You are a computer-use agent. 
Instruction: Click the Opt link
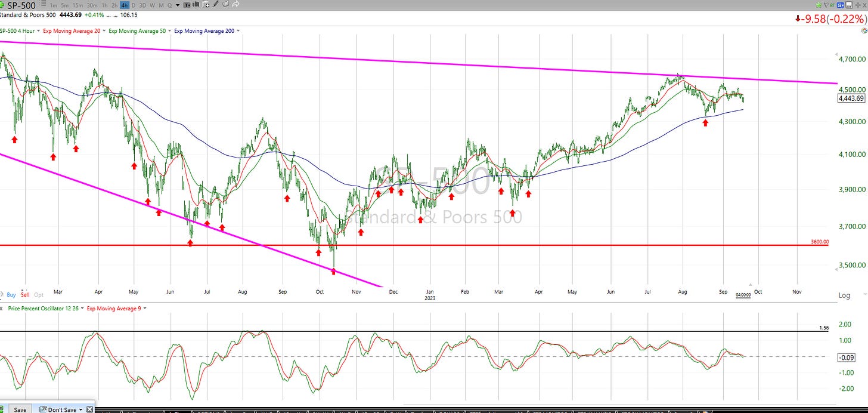pos(39,294)
